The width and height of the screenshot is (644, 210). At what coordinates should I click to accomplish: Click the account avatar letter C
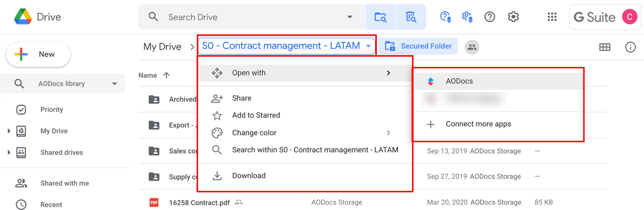click(x=629, y=17)
